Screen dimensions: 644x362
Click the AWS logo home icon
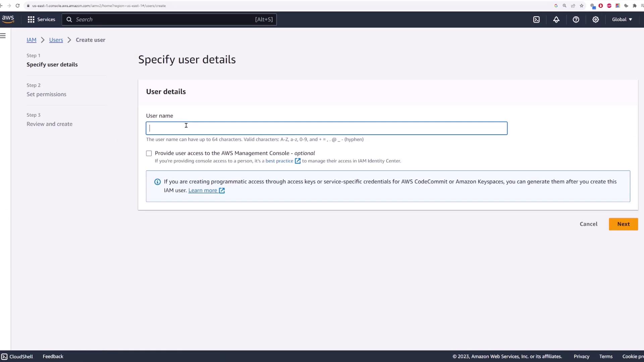[8, 19]
